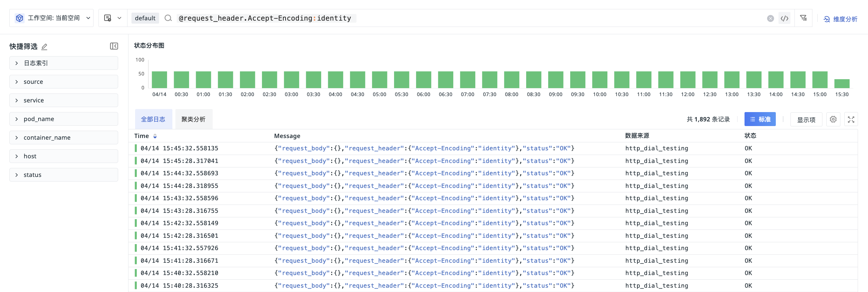The width and height of the screenshot is (868, 292).
Task: Click the 09:00 green histogram bar
Action: point(555,80)
